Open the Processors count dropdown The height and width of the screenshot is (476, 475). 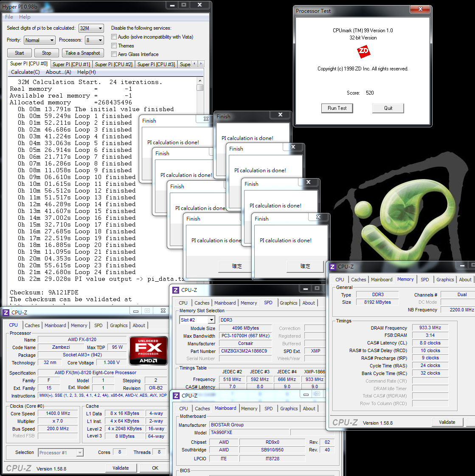[x=95, y=40]
